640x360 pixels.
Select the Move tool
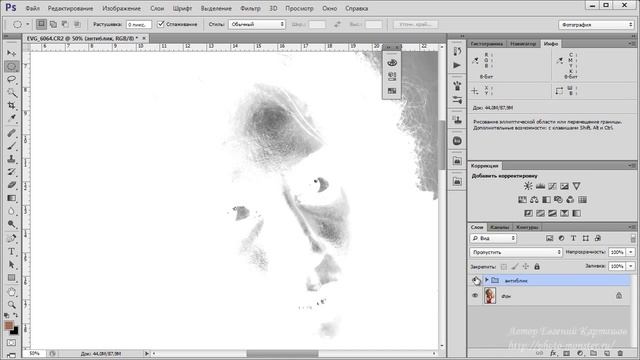(x=11, y=53)
